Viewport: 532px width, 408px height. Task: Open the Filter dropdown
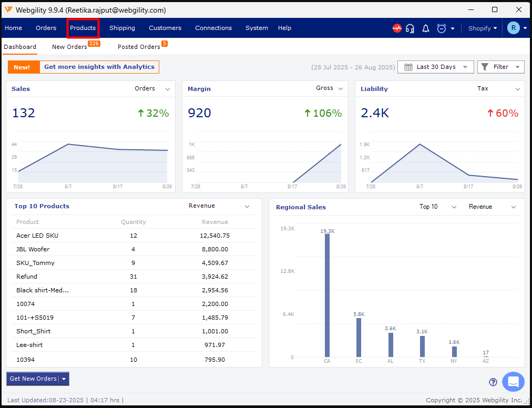(x=500, y=67)
